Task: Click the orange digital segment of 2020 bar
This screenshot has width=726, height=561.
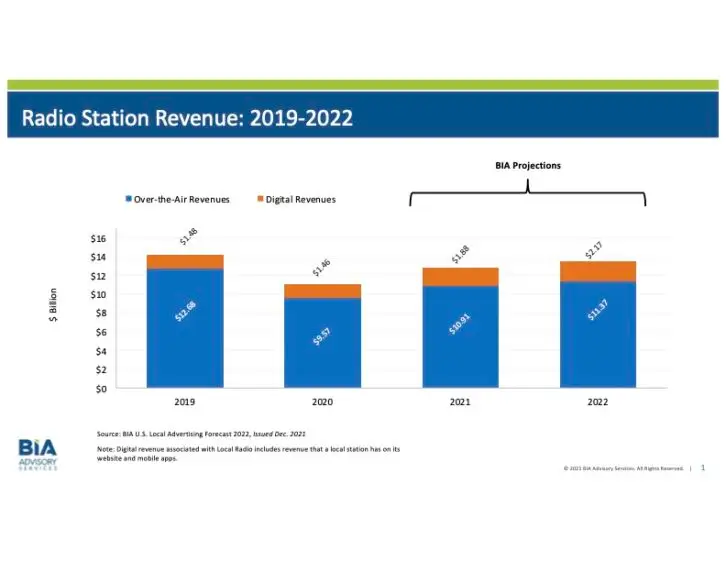Action: click(x=323, y=291)
